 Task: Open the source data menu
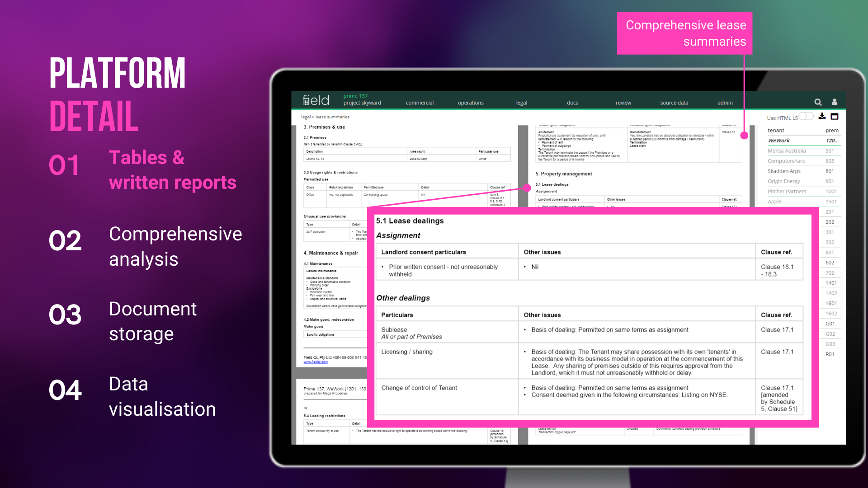coord(674,103)
